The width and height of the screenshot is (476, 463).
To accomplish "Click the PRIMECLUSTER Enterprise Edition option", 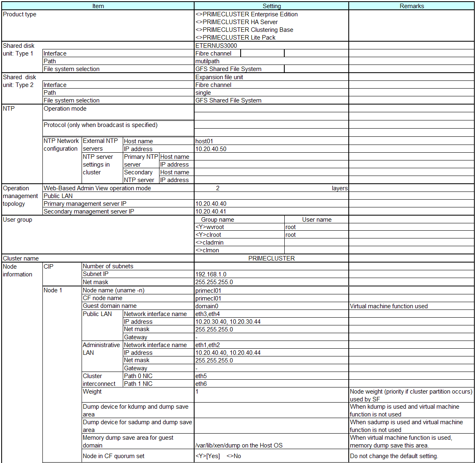I will 246,14.
